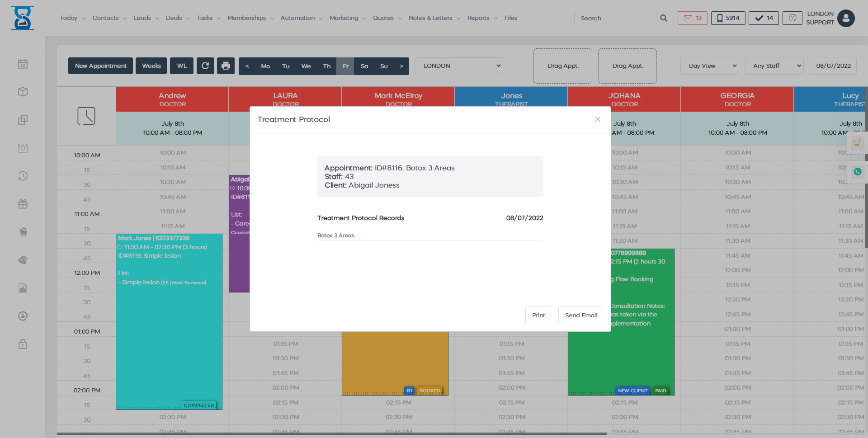Click the Print button in dialog
This screenshot has height=438, width=868.
pos(538,316)
